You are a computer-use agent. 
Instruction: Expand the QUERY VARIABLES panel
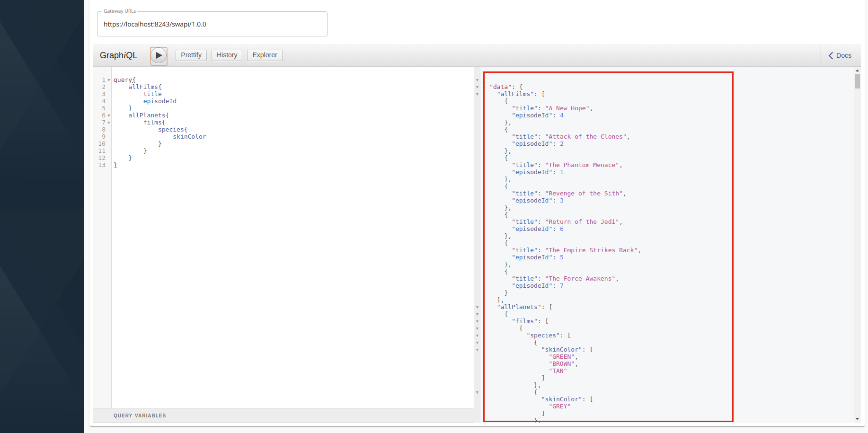point(139,415)
